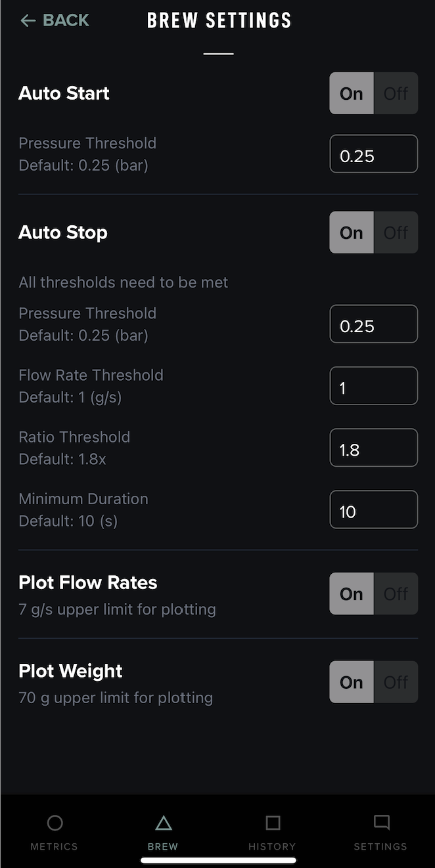Focus the Flow Rate Threshold input

click(373, 386)
